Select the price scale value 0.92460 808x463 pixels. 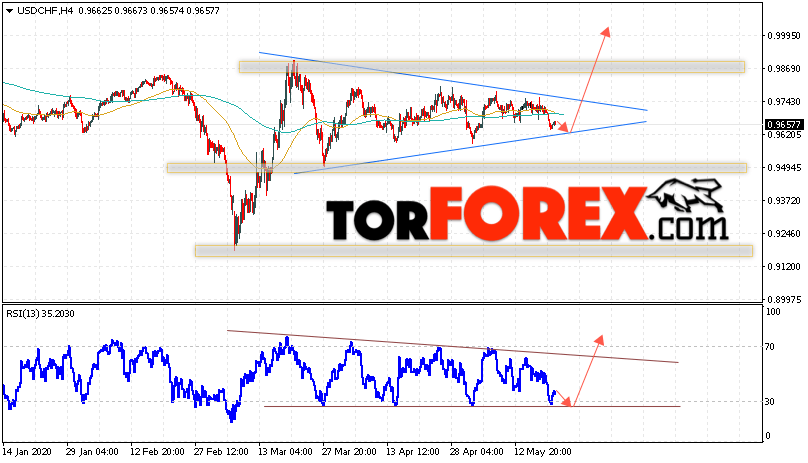(x=784, y=234)
